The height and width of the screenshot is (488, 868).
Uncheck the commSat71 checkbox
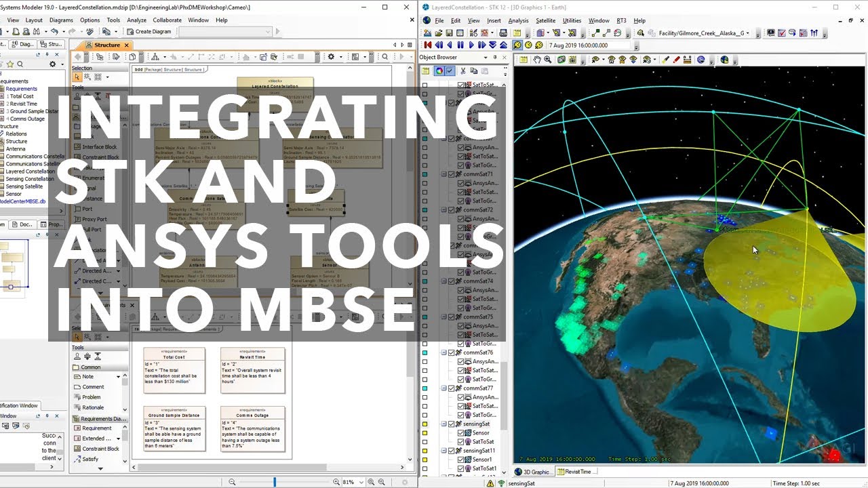click(452, 174)
